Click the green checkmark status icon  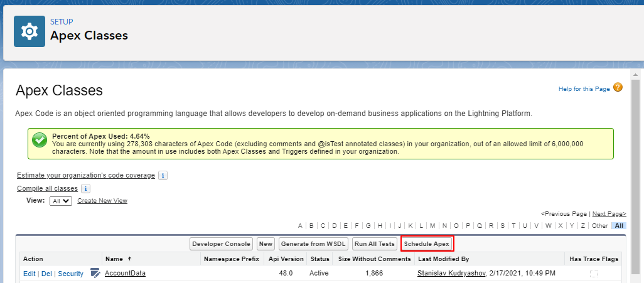point(40,141)
